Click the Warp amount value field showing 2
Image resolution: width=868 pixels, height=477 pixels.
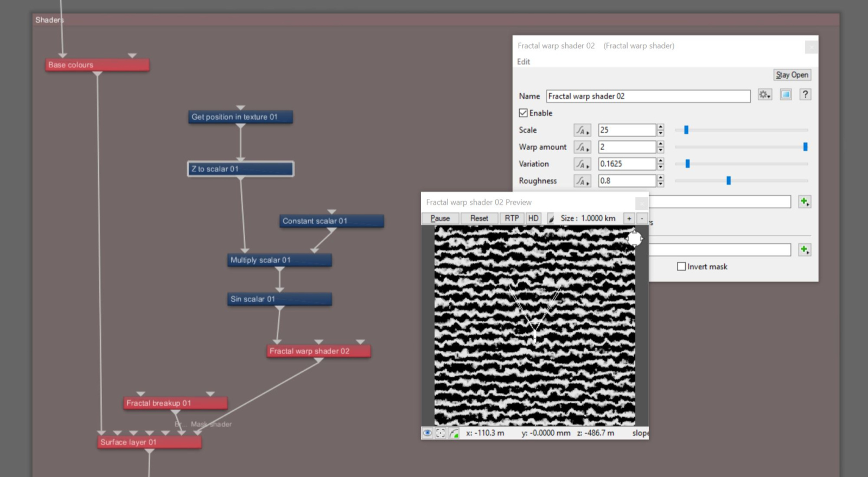click(x=627, y=147)
